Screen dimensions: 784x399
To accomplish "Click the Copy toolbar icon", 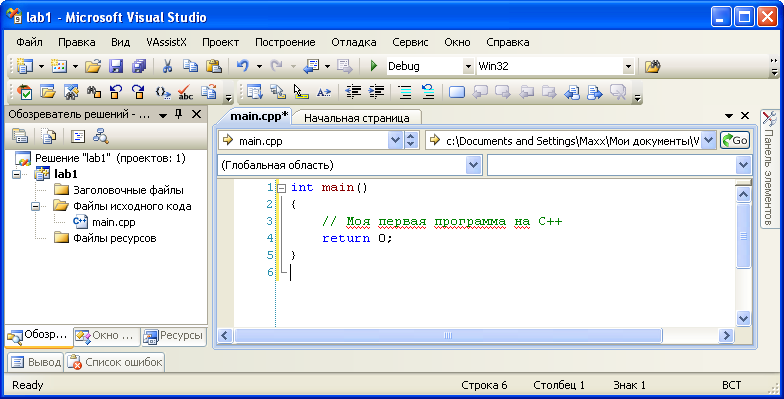I will pos(190,66).
